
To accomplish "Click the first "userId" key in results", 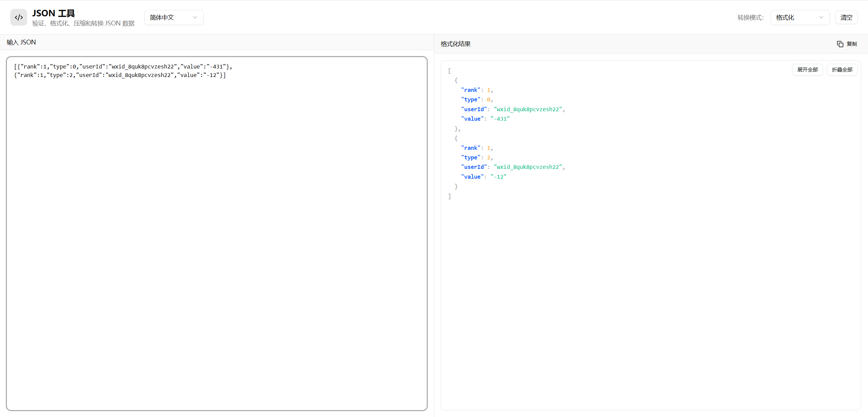I will [474, 109].
